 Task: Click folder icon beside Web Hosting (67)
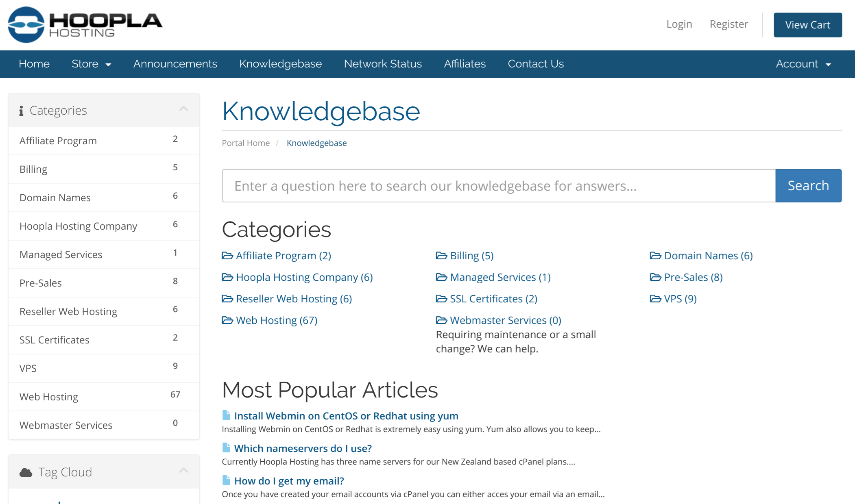click(x=227, y=320)
